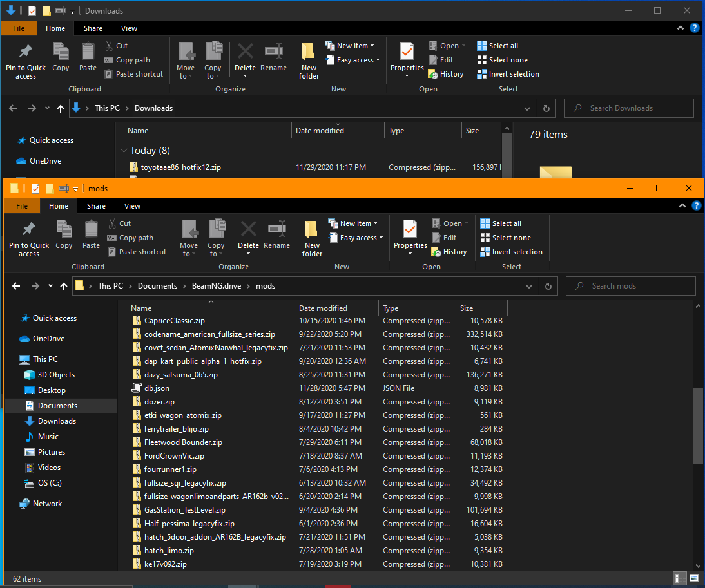Image resolution: width=705 pixels, height=588 pixels.
Task: Switch to Share tab in mods window
Action: 96,206
